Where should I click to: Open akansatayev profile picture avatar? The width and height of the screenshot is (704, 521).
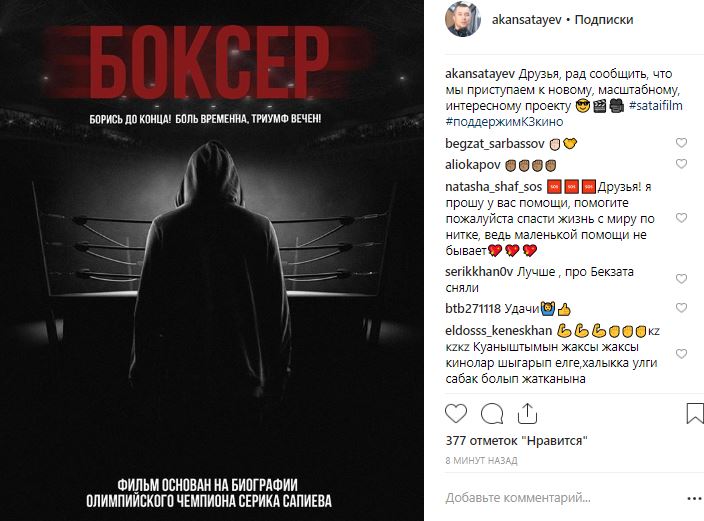pos(463,19)
